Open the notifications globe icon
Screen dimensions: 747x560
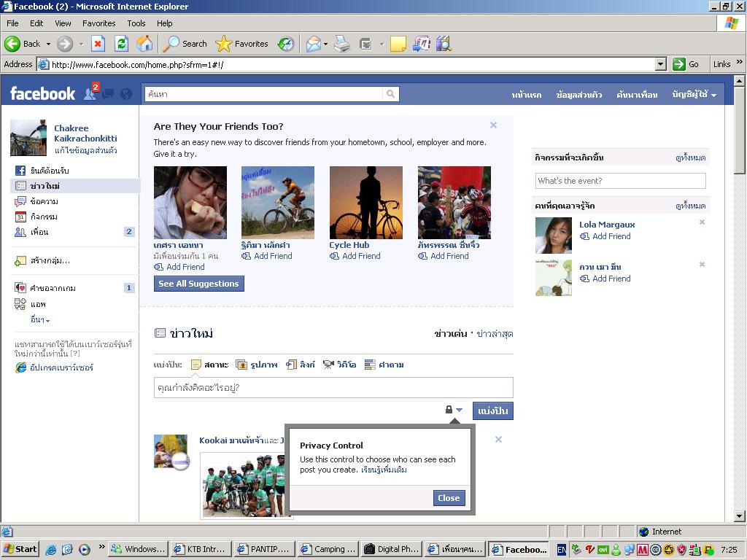tap(126, 94)
